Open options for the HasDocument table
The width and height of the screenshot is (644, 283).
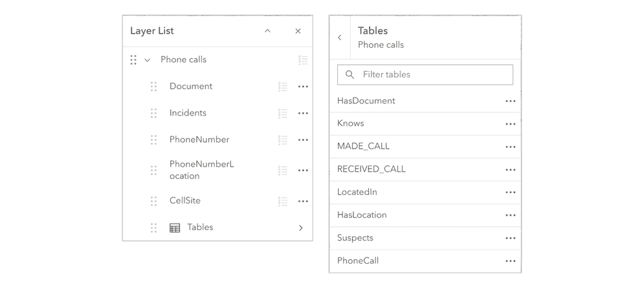pos(510,101)
